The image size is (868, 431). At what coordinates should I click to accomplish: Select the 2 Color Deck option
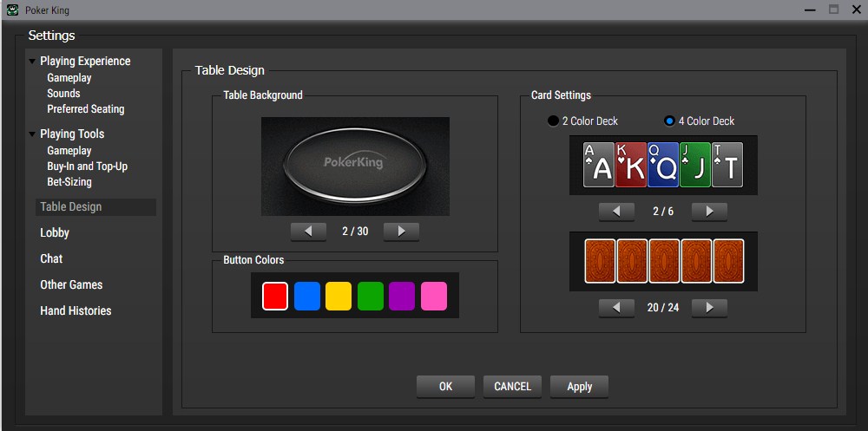pos(553,121)
